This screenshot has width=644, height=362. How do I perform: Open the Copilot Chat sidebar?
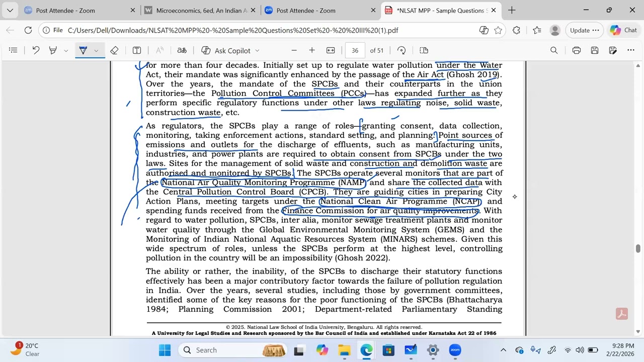click(x=624, y=30)
